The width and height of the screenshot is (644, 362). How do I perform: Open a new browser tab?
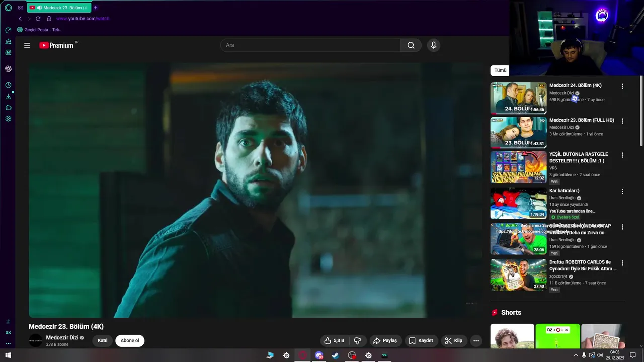point(96,8)
